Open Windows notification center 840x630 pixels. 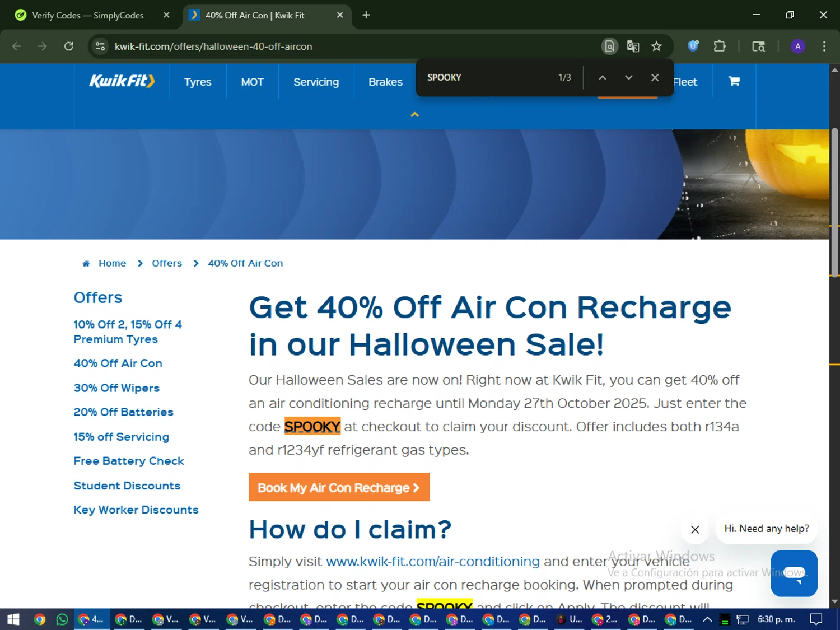pyautogui.click(x=816, y=619)
